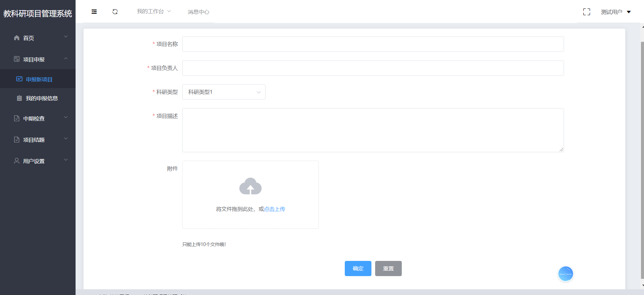Toggle the sidebar collapse hamburger icon
The width and height of the screenshot is (644, 295).
click(94, 12)
